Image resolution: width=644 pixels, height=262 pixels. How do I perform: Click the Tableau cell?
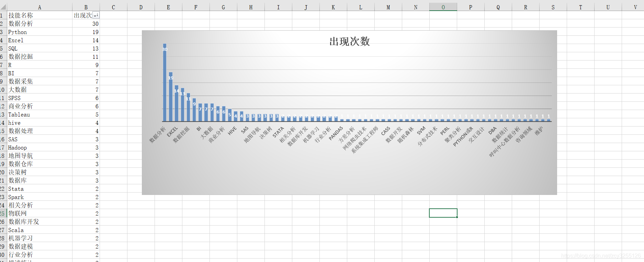(x=39, y=114)
